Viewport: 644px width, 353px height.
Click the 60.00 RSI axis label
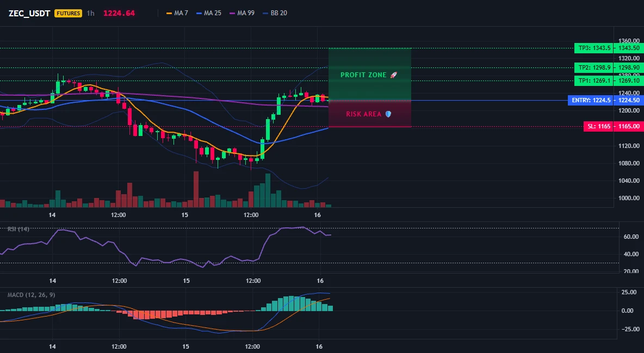tap(631, 237)
